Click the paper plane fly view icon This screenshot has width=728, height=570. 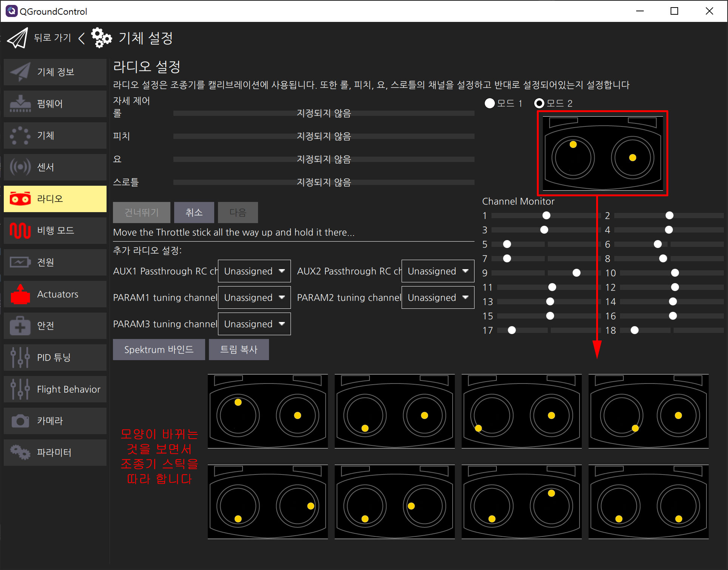pyautogui.click(x=17, y=38)
